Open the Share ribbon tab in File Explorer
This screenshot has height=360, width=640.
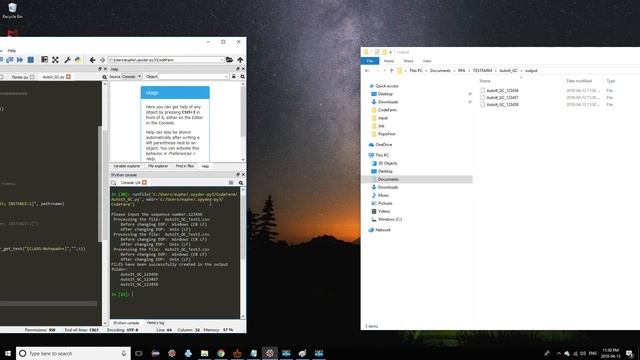click(408, 61)
